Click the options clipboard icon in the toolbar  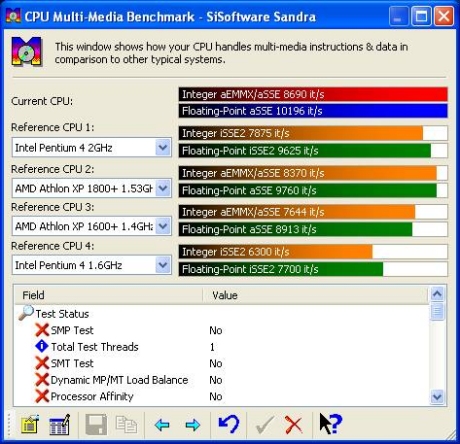[x=30, y=424]
